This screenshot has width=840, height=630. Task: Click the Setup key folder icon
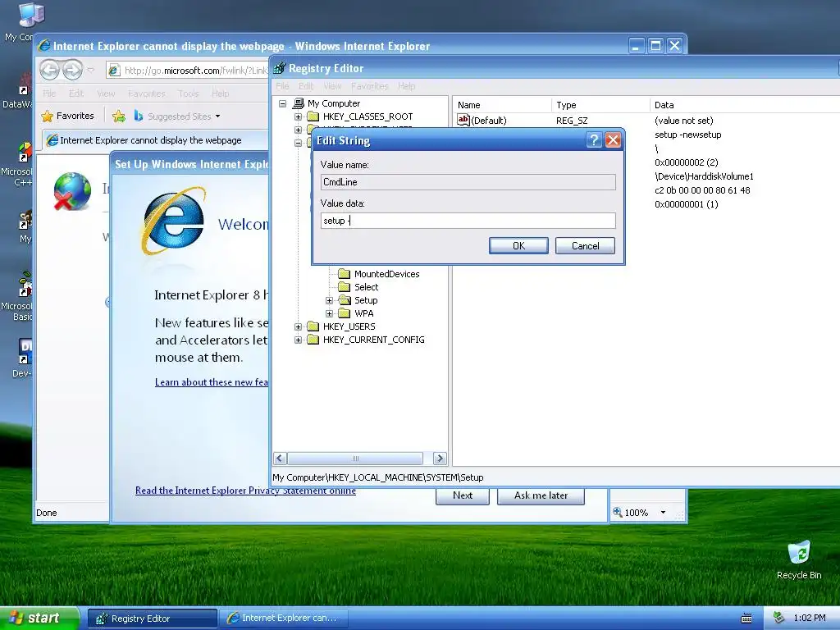click(x=345, y=300)
